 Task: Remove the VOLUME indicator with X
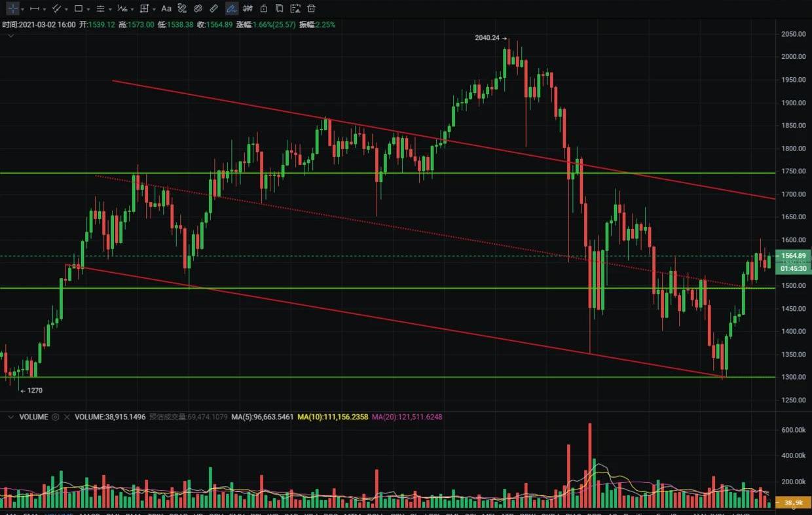pos(67,417)
